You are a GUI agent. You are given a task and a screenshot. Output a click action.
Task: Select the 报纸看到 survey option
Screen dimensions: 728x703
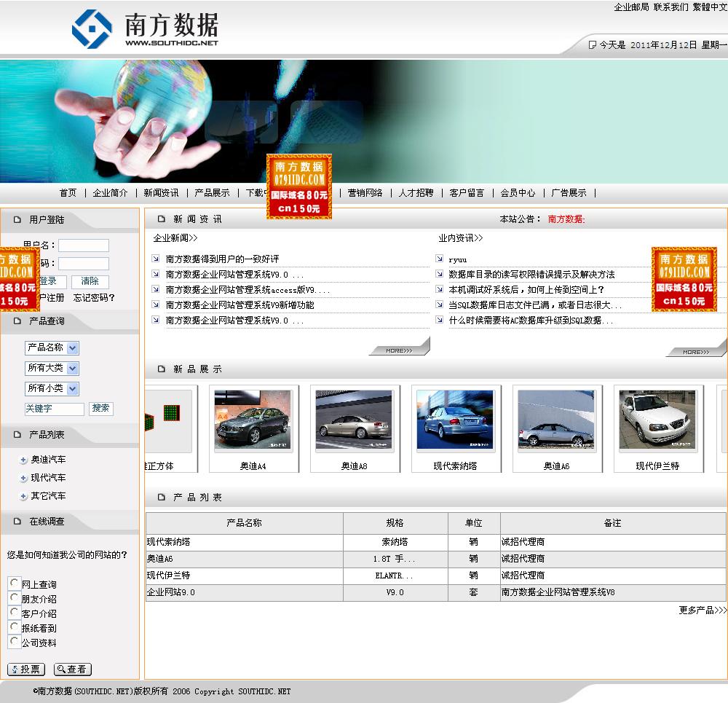15,627
